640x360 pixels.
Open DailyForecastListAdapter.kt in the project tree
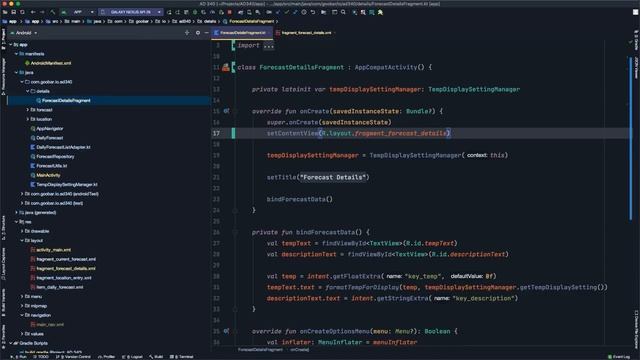(60, 147)
